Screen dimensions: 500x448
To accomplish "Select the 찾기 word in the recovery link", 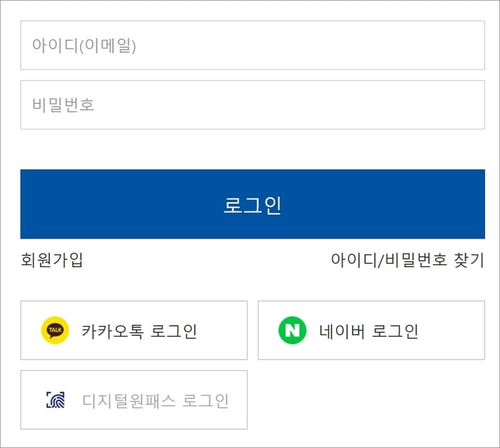I will pos(469,260).
